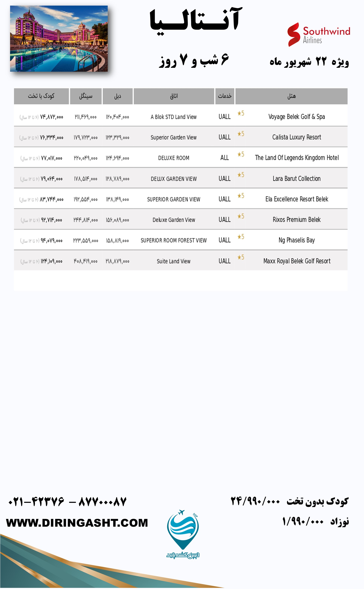Click the double price for Suite Land View
Image resolution: width=364 pixels, height=589 pixels.
tap(117, 261)
